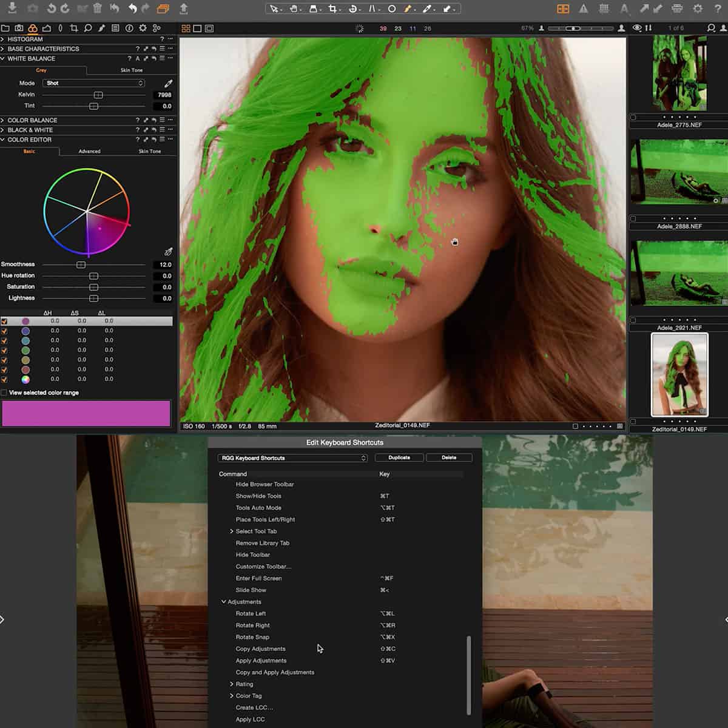Image resolution: width=728 pixels, height=728 pixels.
Task: Open the Output gear tool tab
Action: point(143,28)
